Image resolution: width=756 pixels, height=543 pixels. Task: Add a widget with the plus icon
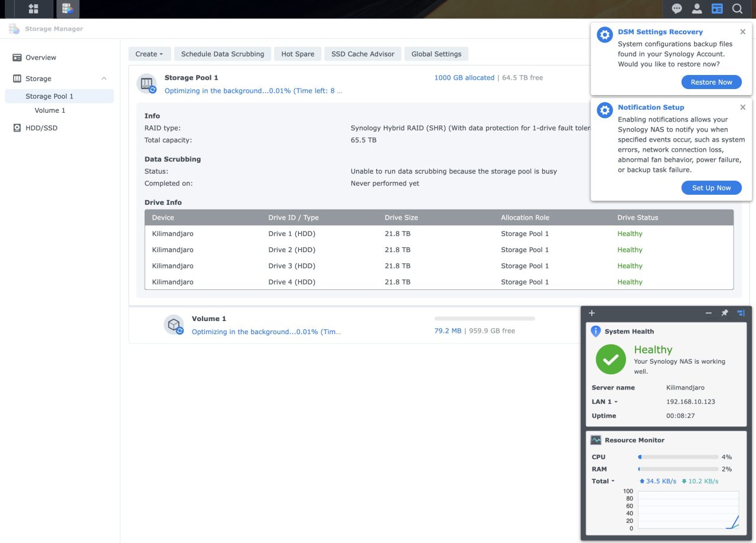(x=592, y=313)
